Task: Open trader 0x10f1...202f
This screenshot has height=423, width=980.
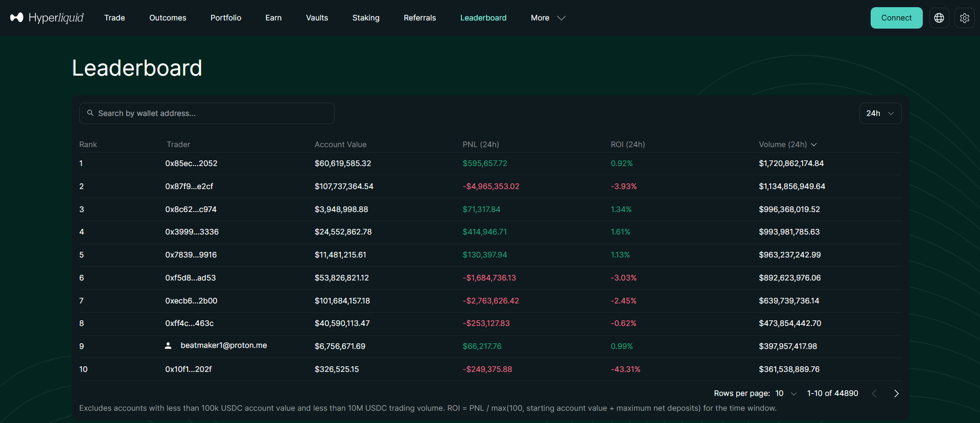Action: pyautogui.click(x=188, y=369)
